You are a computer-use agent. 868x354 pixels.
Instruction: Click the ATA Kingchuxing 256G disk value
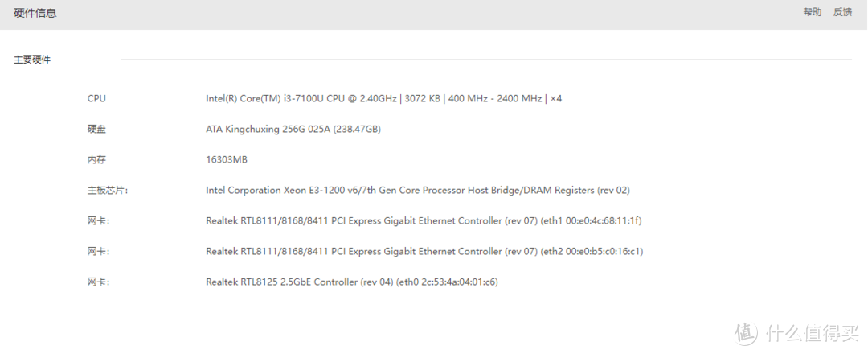click(293, 129)
